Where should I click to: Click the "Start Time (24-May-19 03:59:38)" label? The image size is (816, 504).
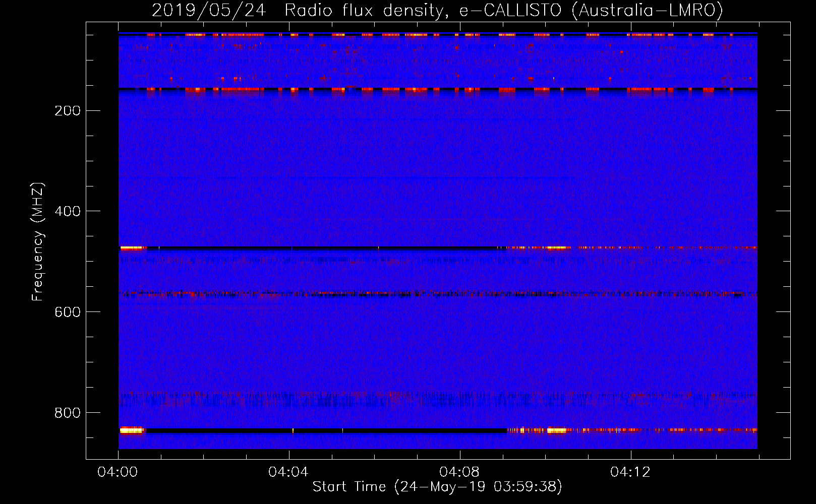[437, 487]
